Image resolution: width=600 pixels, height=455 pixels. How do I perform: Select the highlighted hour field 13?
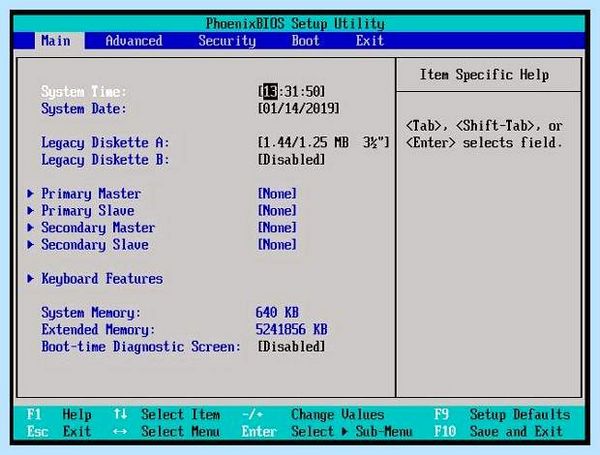[x=271, y=92]
